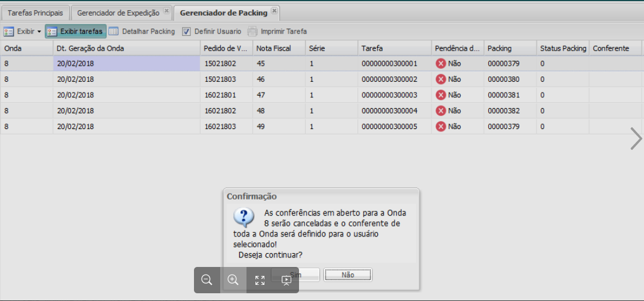The width and height of the screenshot is (644, 301).
Task: Click red X icon for task 00000000300004
Action: pyautogui.click(x=440, y=110)
